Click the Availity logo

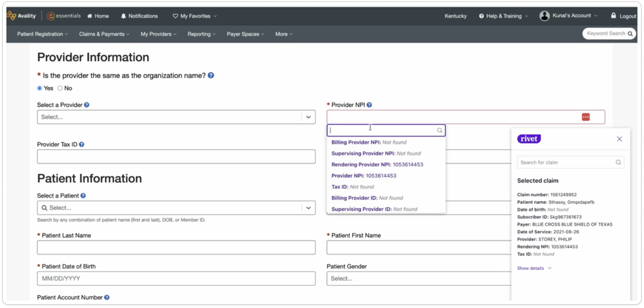click(x=21, y=16)
